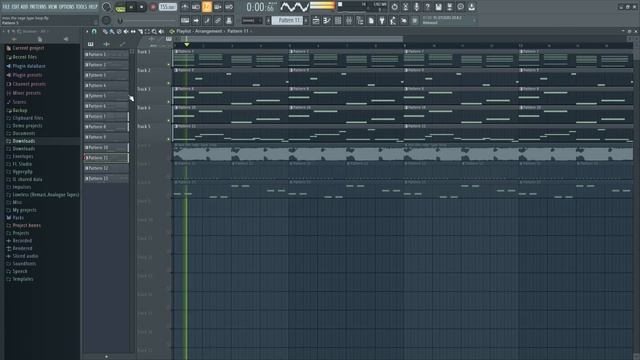
Task: Show patterns with the piano-keys picker icon
Action: [x=91, y=44]
